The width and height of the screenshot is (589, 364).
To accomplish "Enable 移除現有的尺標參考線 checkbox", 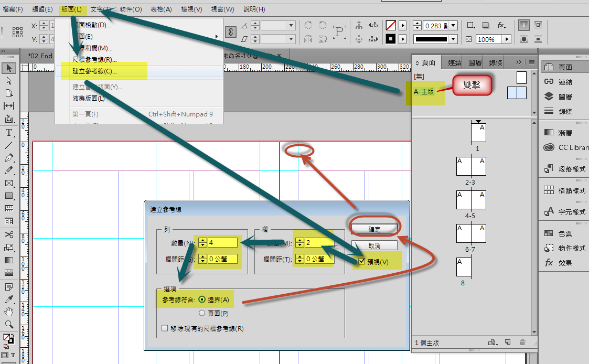I will pos(165,329).
